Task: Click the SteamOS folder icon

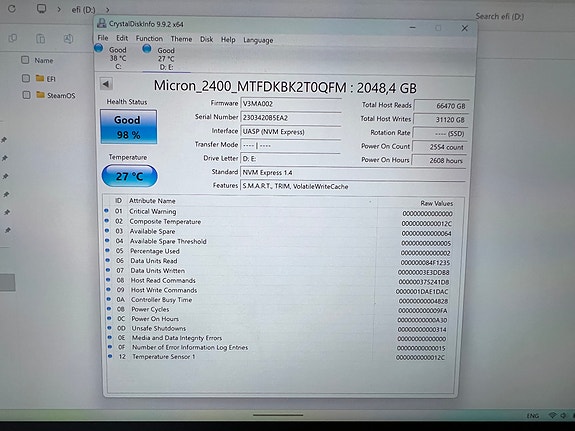Action: (41, 95)
